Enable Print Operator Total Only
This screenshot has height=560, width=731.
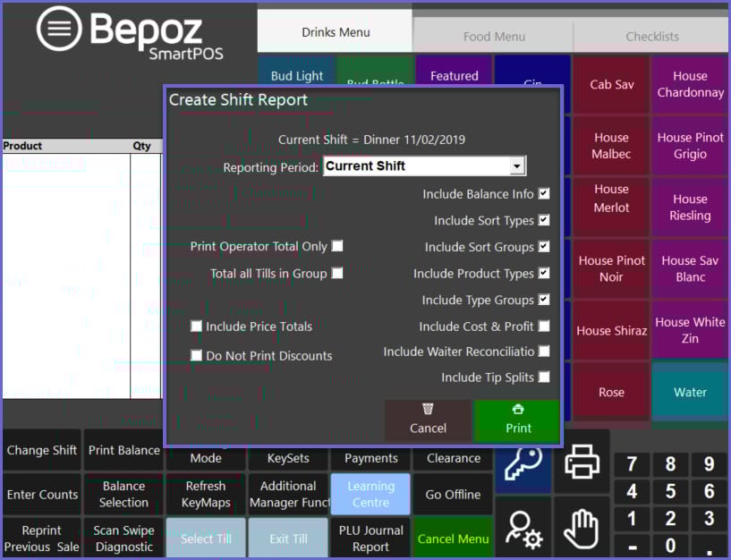[x=337, y=246]
